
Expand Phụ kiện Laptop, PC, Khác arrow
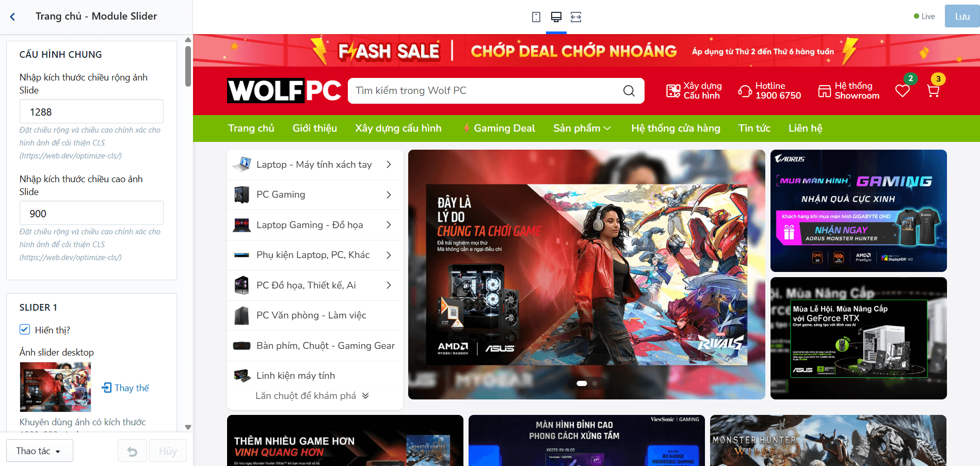coord(389,255)
